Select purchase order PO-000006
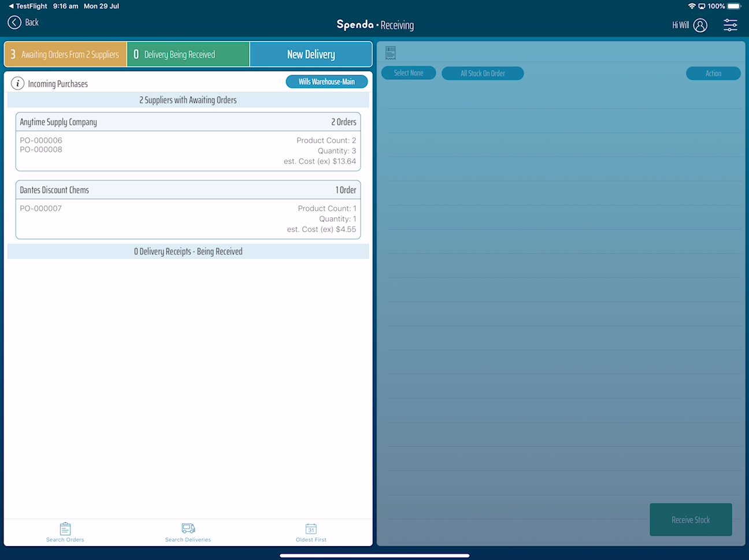Viewport: 749px width, 560px height. pos(41,140)
